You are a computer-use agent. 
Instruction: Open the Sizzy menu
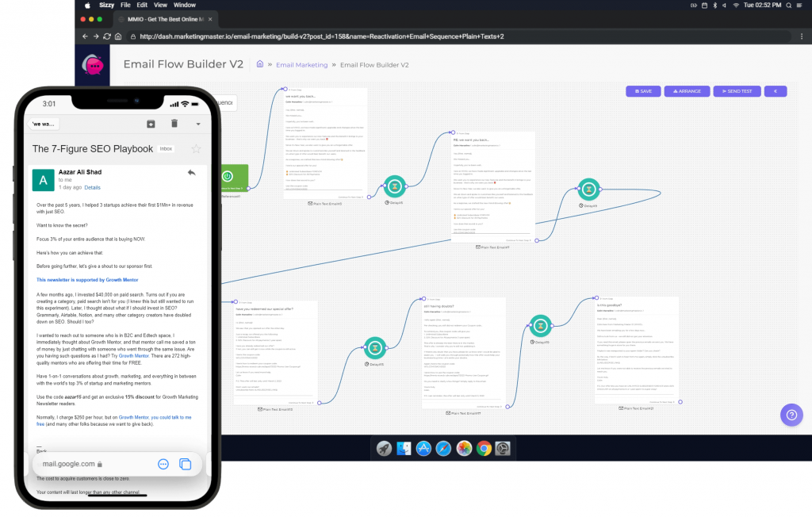point(107,5)
